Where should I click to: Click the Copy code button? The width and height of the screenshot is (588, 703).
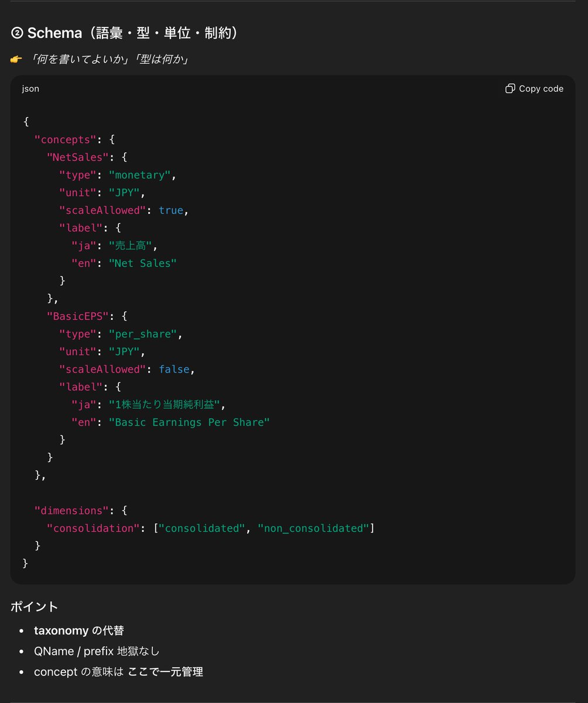click(x=534, y=88)
